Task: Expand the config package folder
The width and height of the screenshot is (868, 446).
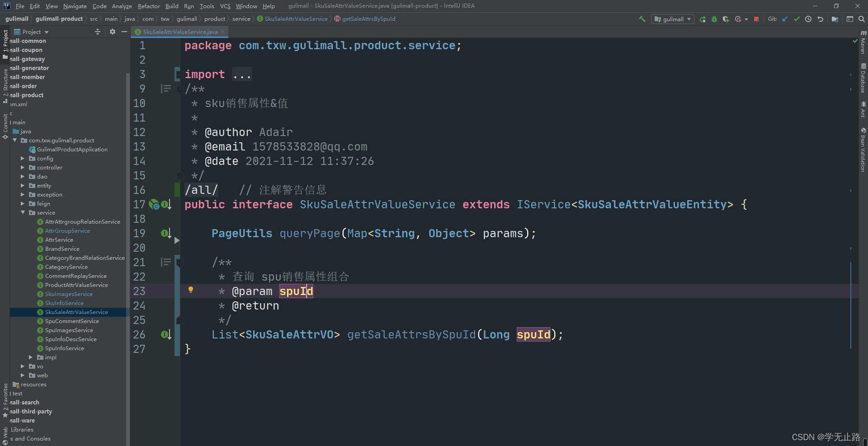Action: [x=23, y=159]
